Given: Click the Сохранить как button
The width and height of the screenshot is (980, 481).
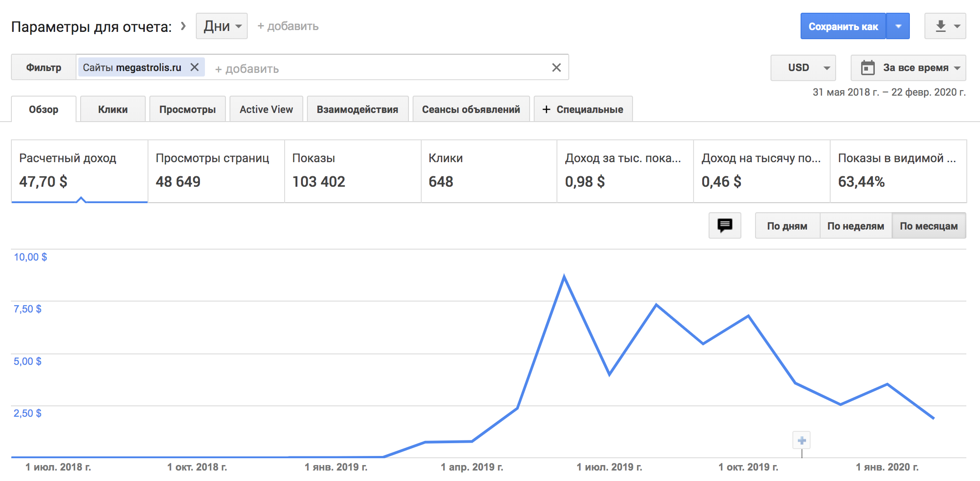Looking at the screenshot, I should point(843,26).
